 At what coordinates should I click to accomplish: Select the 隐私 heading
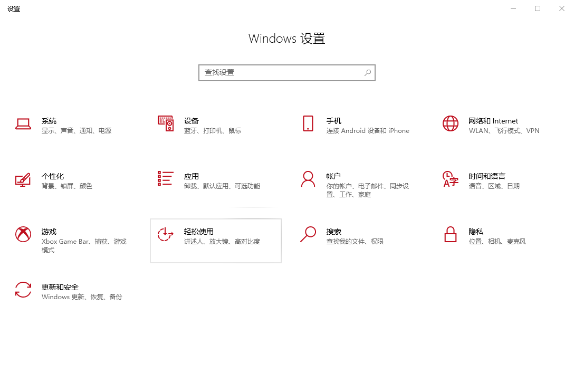tap(476, 232)
